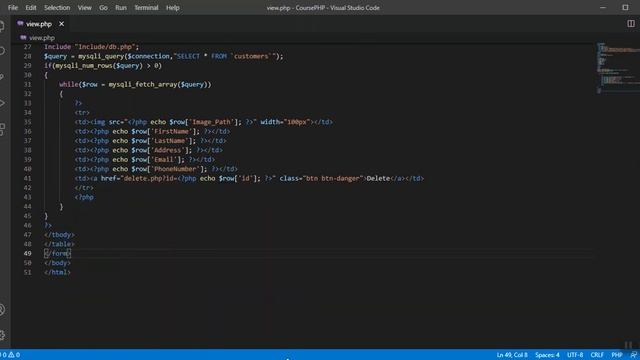
Task: Open the Search icon in activity bar
Action: click(2, 51)
